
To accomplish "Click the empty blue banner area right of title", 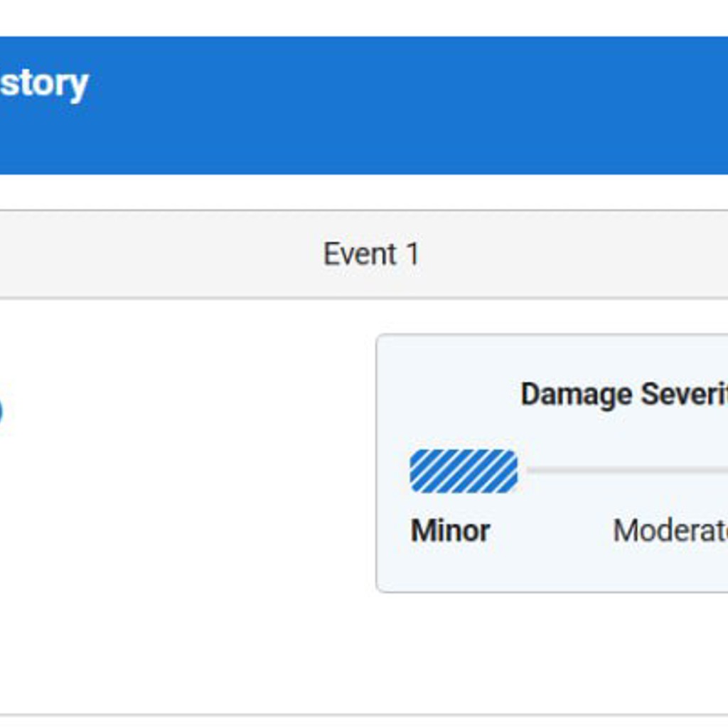I will tap(409, 105).
